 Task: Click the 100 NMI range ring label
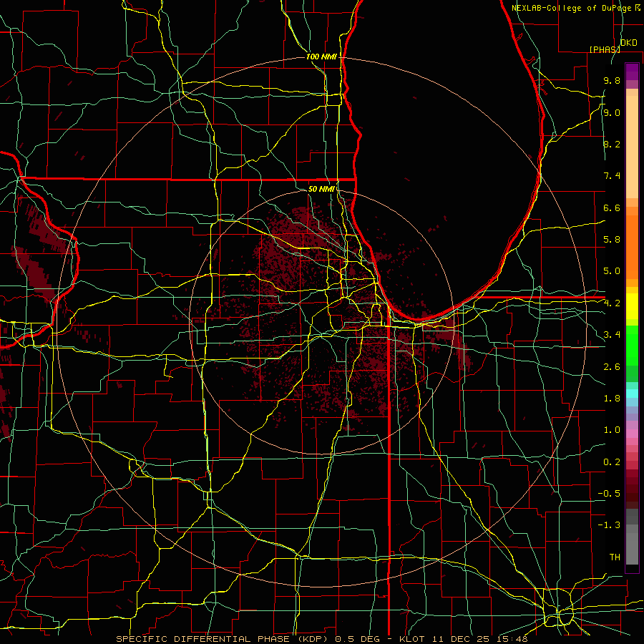(x=321, y=57)
